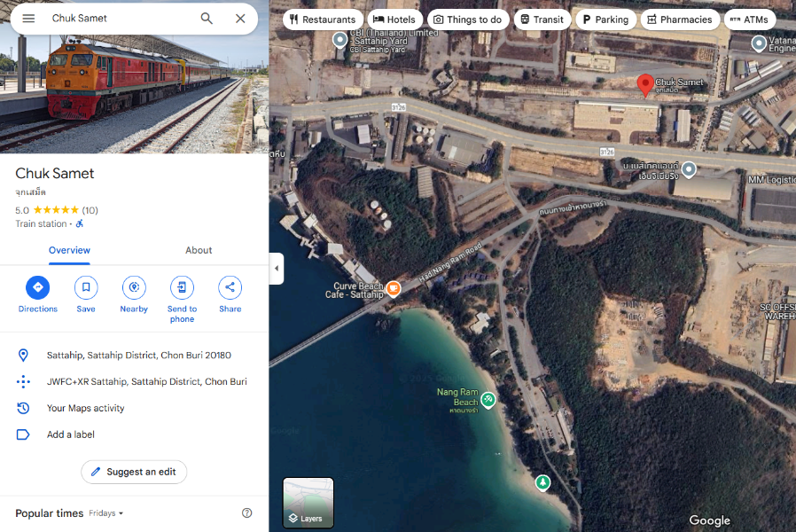This screenshot has width=796, height=532.
Task: Open the hamburger menu in search bar
Action: (x=28, y=19)
